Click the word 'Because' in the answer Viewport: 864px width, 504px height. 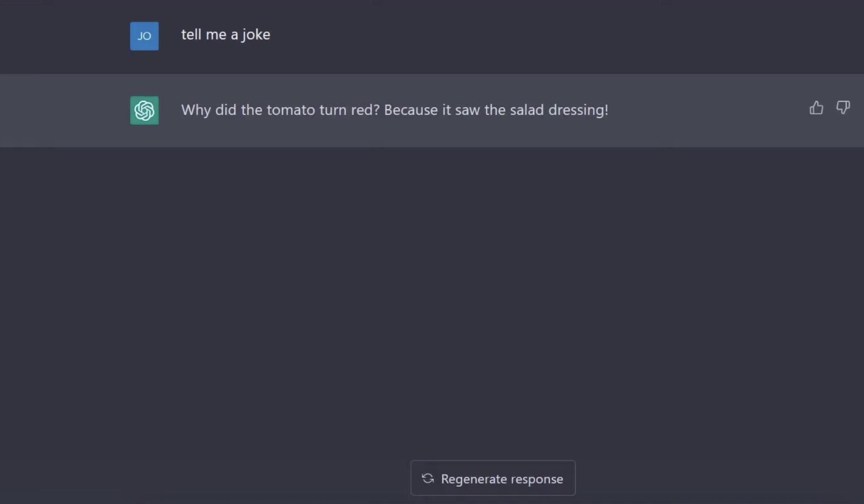click(x=411, y=110)
